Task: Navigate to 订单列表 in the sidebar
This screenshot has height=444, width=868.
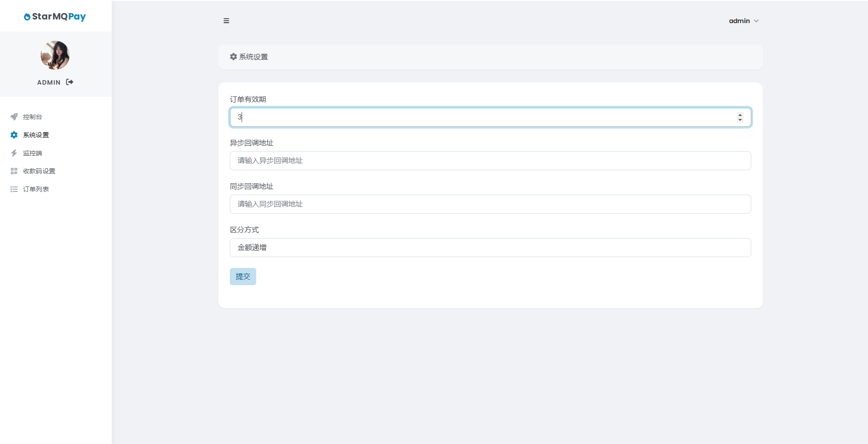Action: point(36,189)
